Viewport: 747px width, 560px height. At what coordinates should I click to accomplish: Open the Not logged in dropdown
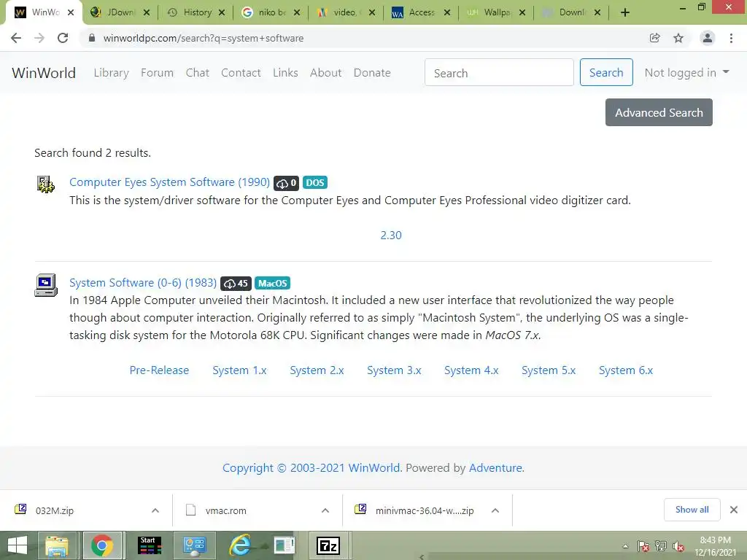pos(686,72)
